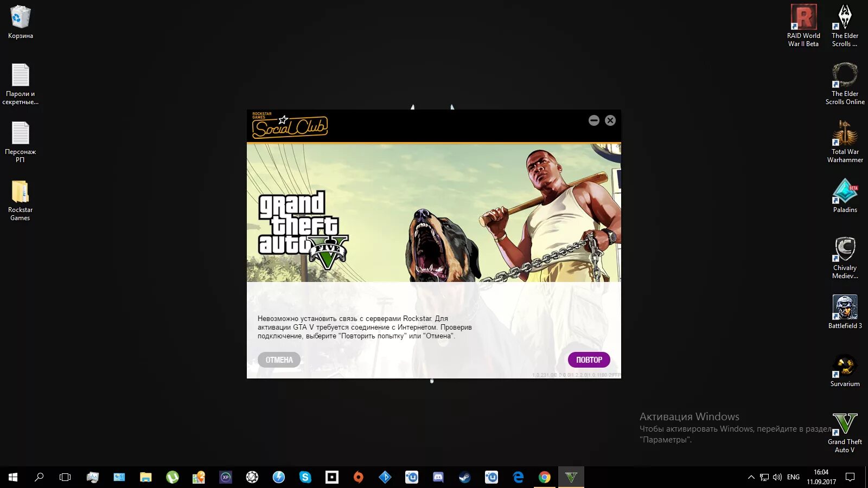The width and height of the screenshot is (868, 488).
Task: Select Chivalry Medieval Warfare shortcut
Action: point(845,258)
